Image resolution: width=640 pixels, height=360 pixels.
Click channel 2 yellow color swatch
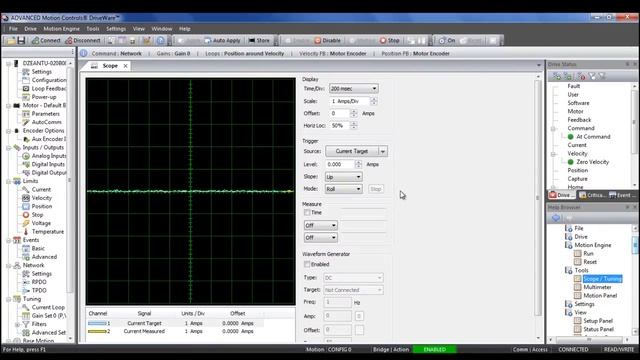click(97, 331)
